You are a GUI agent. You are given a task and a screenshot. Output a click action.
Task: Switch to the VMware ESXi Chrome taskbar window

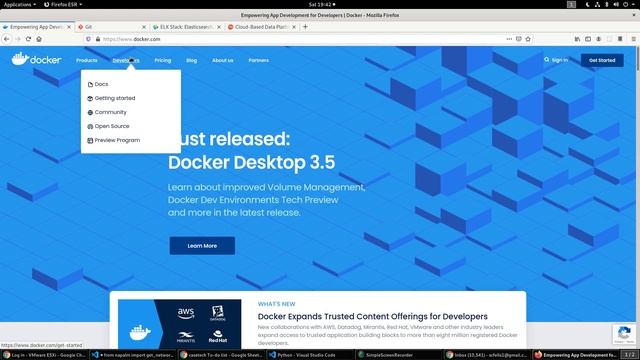(x=44, y=355)
